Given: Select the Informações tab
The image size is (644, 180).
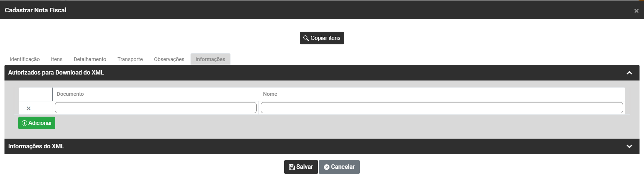Looking at the screenshot, I should (x=210, y=59).
